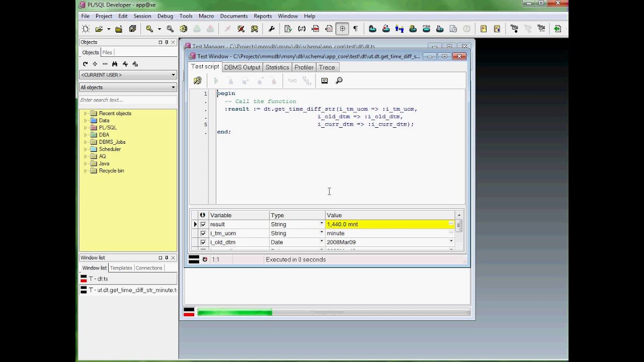The image size is (644, 362).
Task: Open the value dropdown for i_old_dtm 2008Mar09
Action: 451,242
